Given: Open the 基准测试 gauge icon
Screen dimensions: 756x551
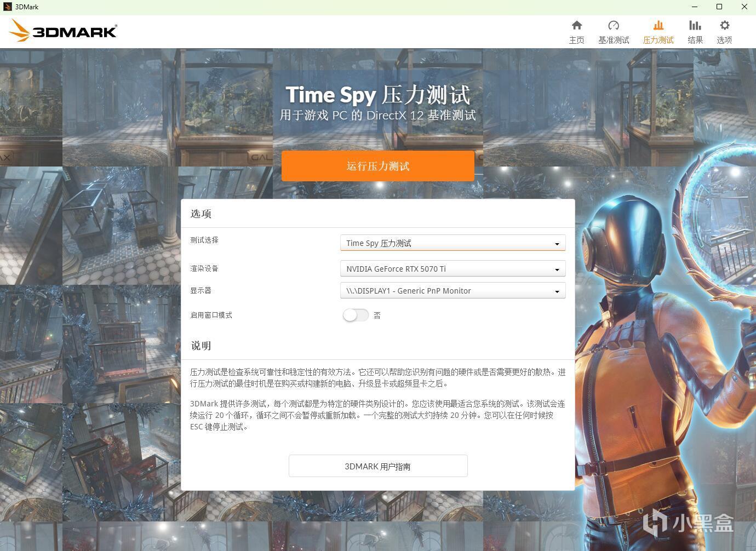Looking at the screenshot, I should (x=614, y=25).
